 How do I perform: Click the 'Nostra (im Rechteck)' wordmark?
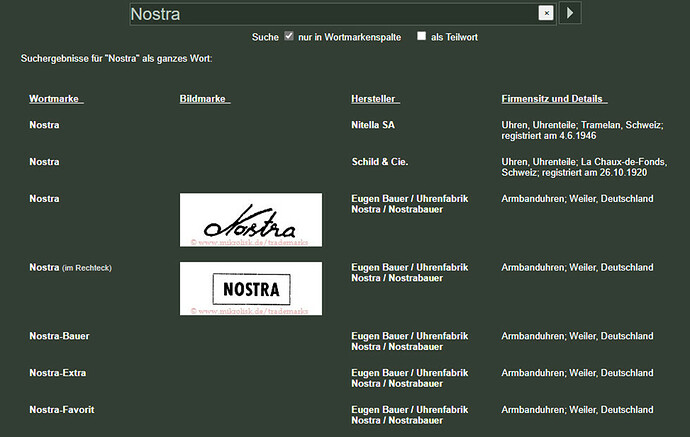70,268
